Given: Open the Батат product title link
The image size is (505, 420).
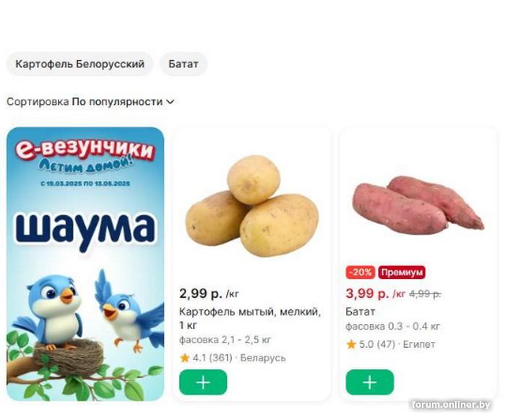Looking at the screenshot, I should tap(361, 312).
